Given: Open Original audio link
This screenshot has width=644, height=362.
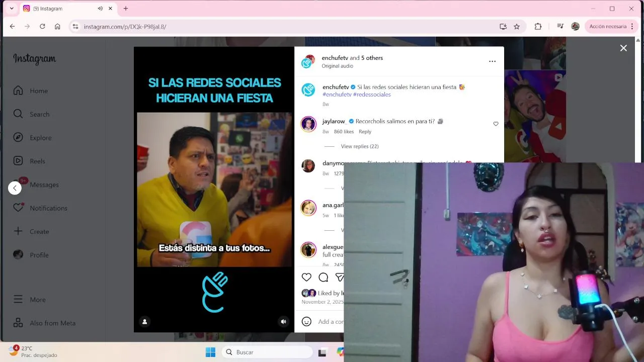Looking at the screenshot, I should [337, 66].
